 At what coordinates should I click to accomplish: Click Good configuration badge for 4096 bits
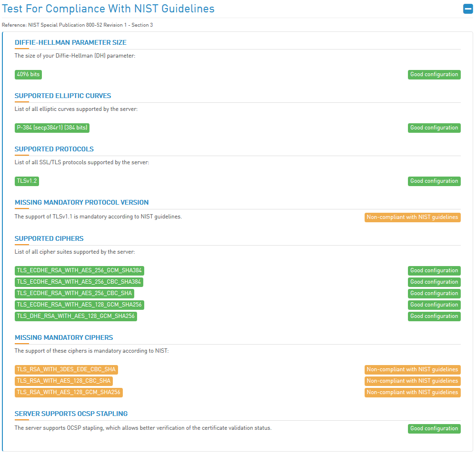(x=434, y=74)
